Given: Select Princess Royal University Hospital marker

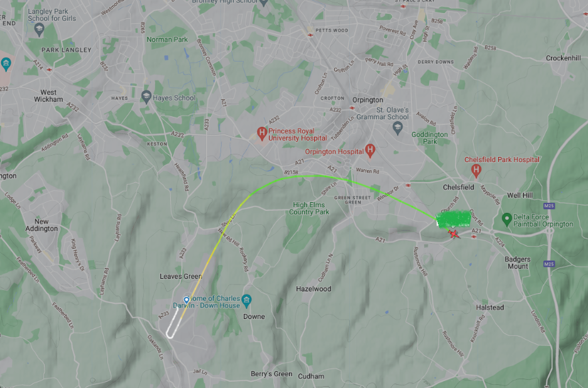Looking at the screenshot, I should click(262, 133).
